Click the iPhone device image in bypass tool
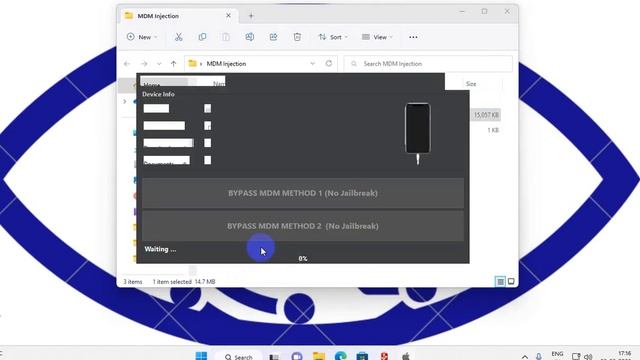Image resolution: width=640 pixels, height=360 pixels. pyautogui.click(x=418, y=133)
